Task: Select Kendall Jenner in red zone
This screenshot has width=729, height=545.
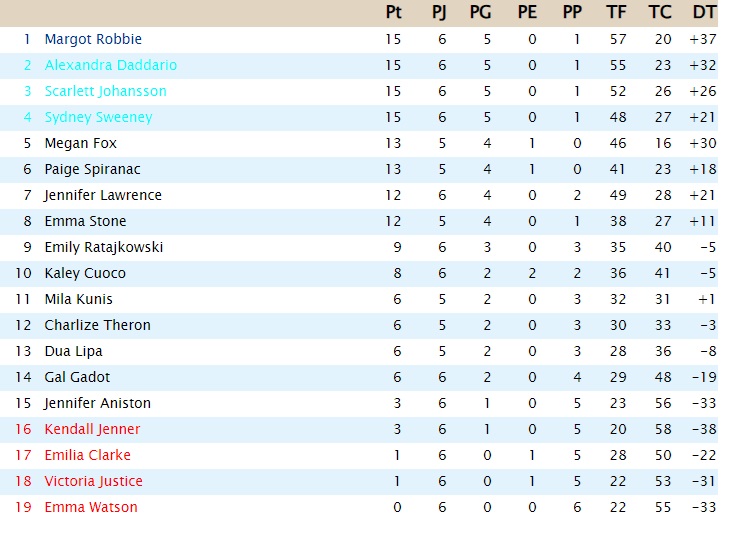Action: [x=92, y=429]
